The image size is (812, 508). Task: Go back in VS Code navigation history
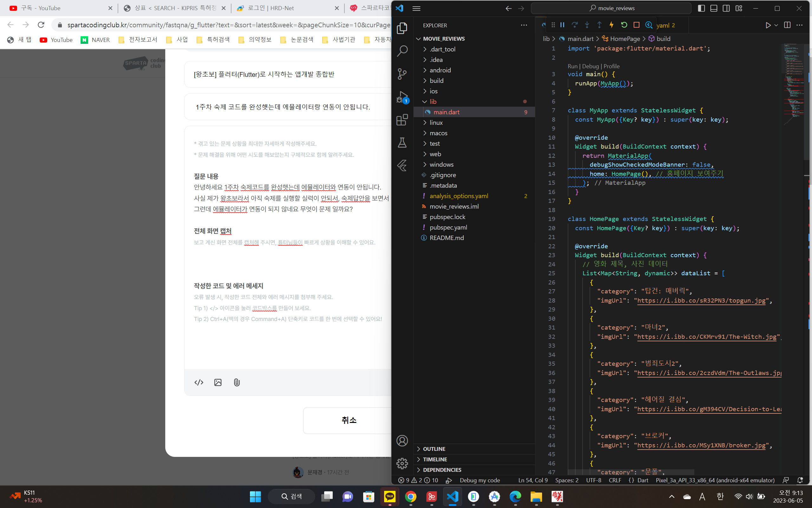coord(509,8)
